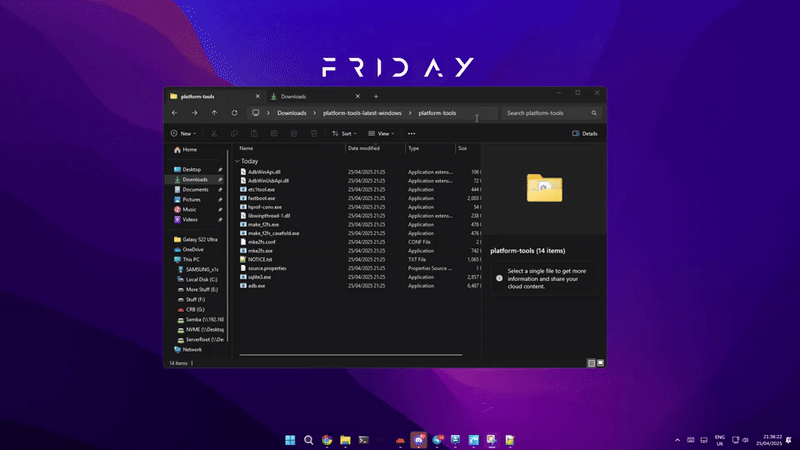Image resolution: width=800 pixels, height=450 pixels.
Task: Open the View dropdown
Action: pos(382,133)
